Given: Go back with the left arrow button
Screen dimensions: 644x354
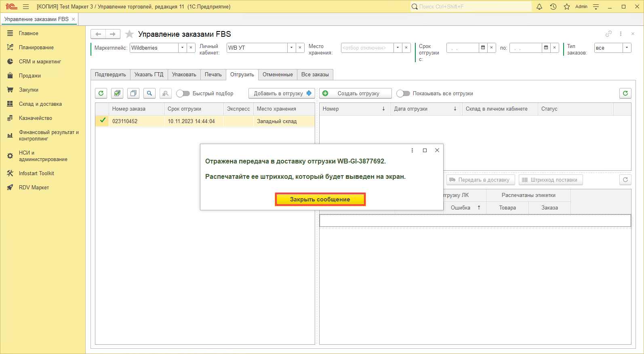Looking at the screenshot, I should 98,34.
